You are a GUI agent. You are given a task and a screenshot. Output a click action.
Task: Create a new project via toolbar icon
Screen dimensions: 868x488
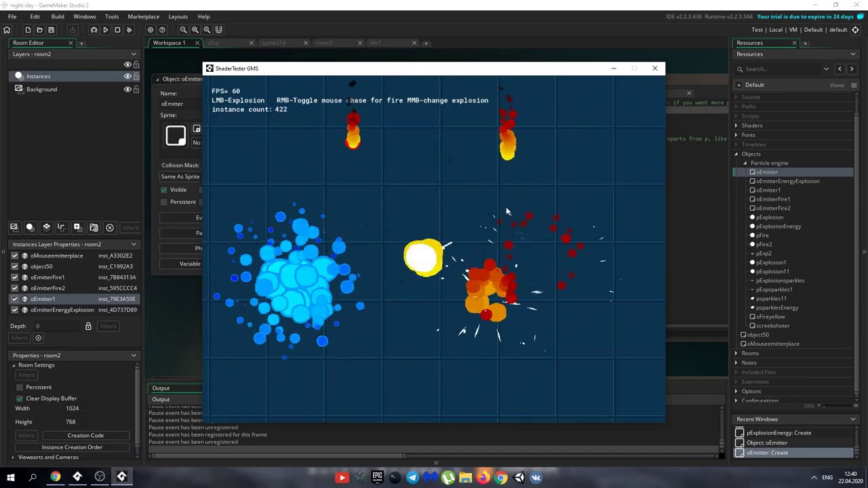[x=28, y=30]
